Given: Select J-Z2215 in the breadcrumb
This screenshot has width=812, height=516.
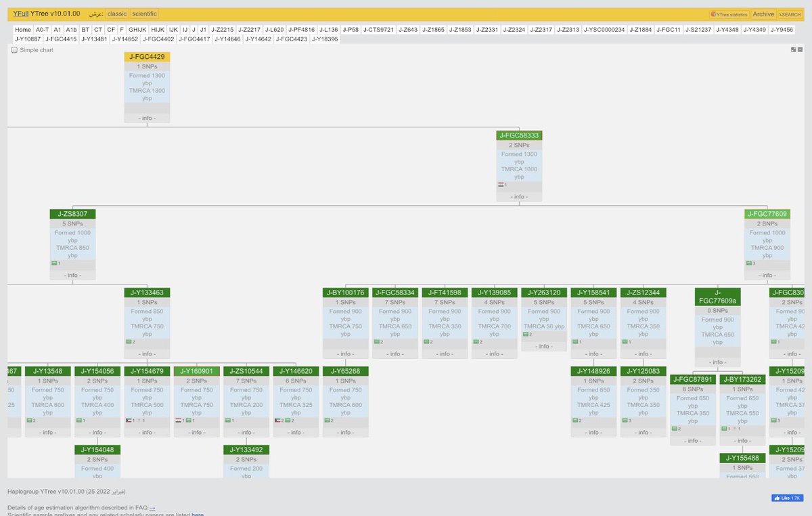Looking at the screenshot, I should coord(223,30).
